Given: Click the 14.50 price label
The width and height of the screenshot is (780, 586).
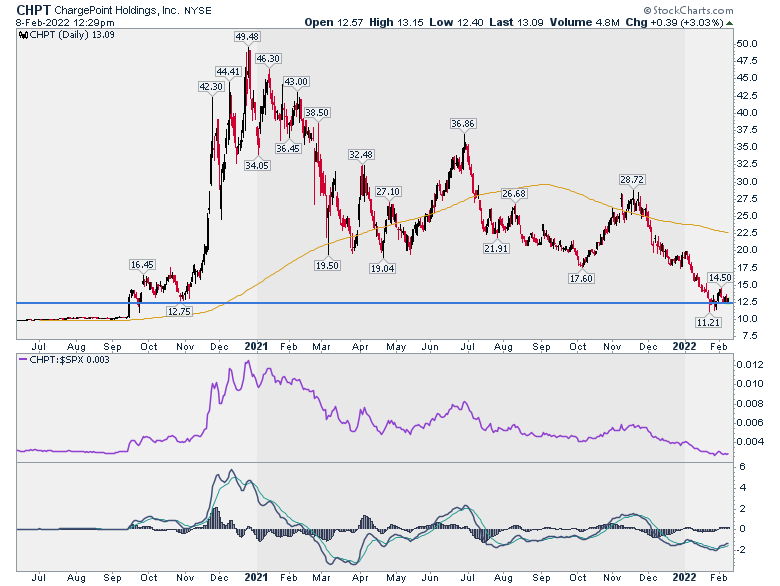Looking at the screenshot, I should [720, 278].
